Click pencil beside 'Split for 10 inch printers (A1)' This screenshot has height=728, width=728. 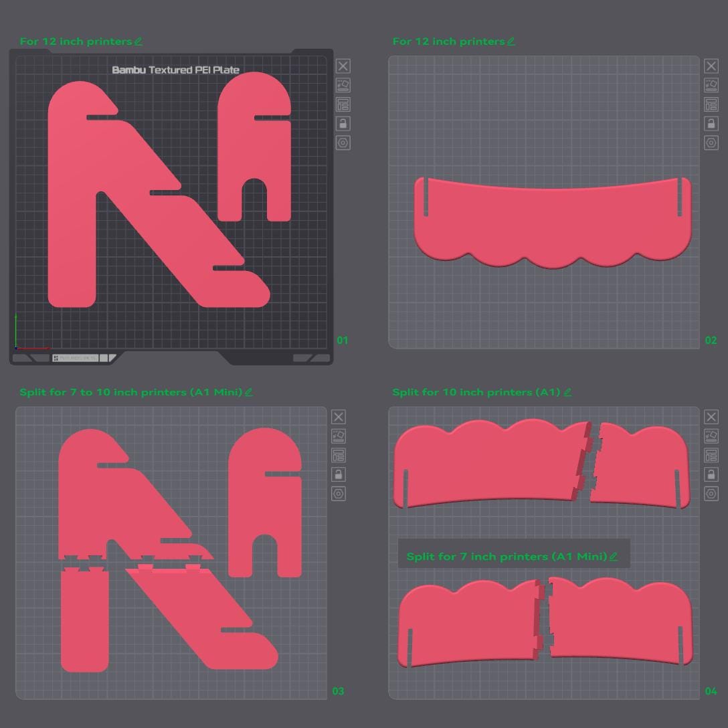[567, 392]
